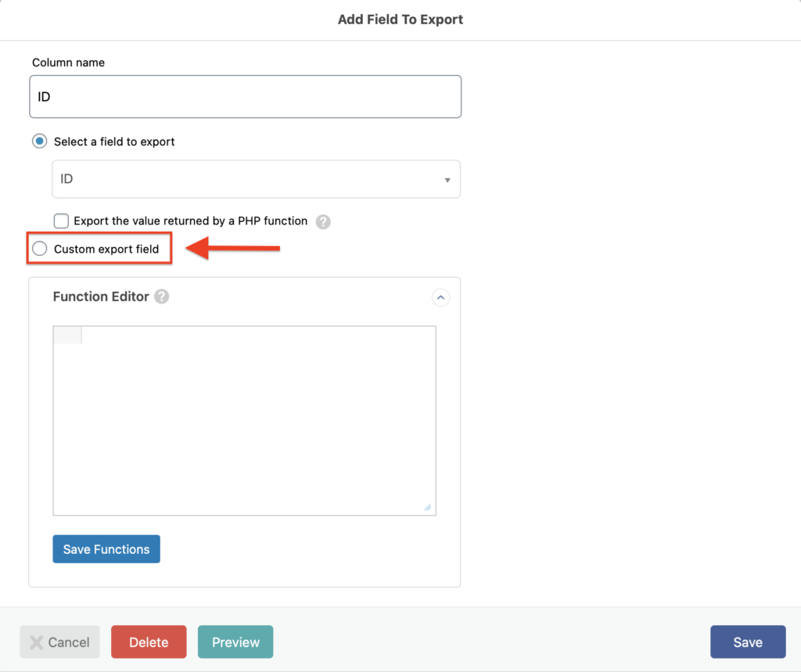The image size is (801, 672).
Task: Focus the Column name text field
Action: [x=245, y=97]
